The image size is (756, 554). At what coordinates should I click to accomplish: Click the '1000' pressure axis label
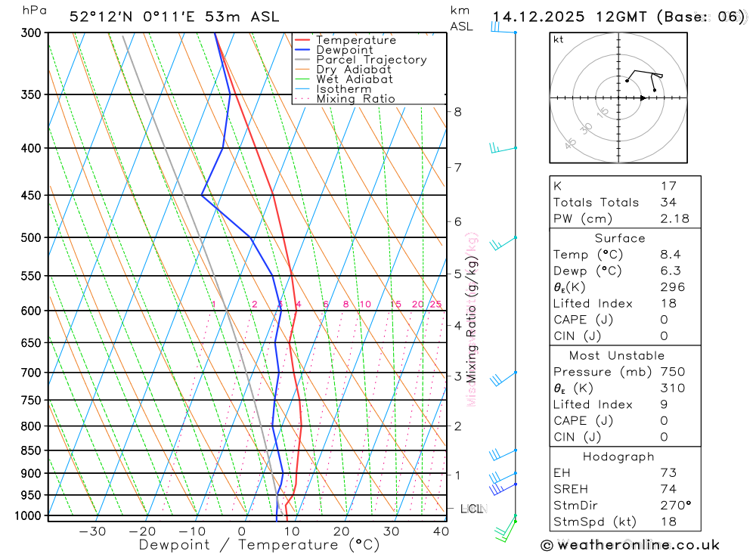(x=28, y=516)
